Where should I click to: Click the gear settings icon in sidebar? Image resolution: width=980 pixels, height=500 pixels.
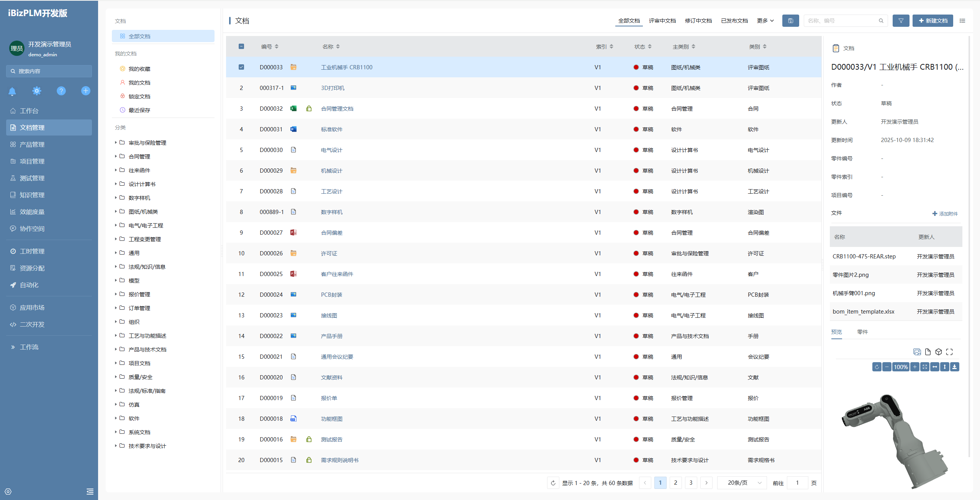coord(37,91)
